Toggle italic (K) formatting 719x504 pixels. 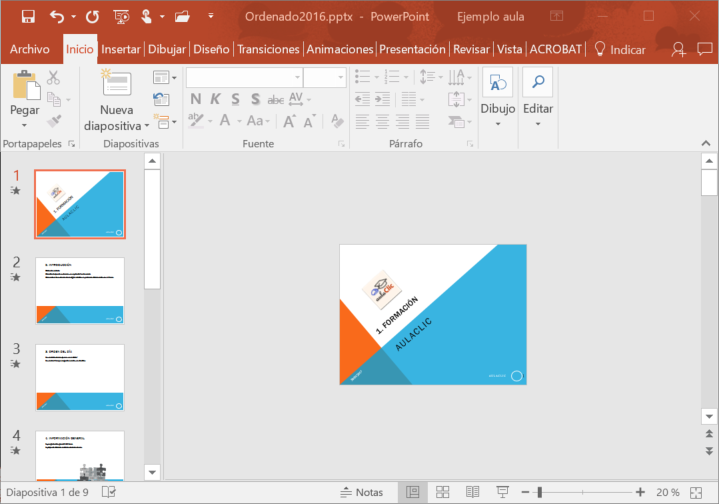point(215,99)
